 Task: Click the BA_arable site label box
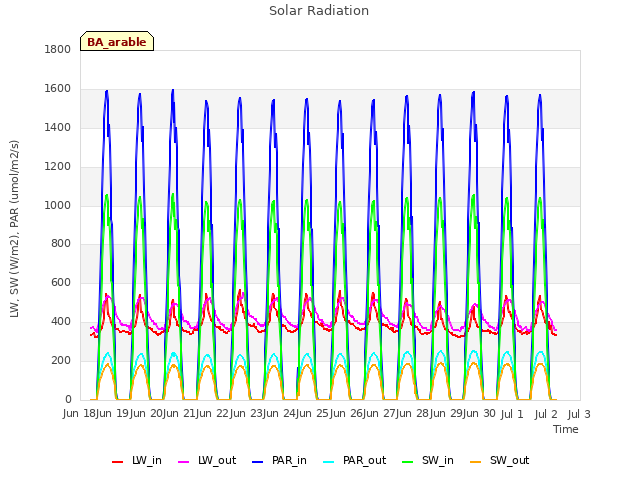[x=117, y=41]
